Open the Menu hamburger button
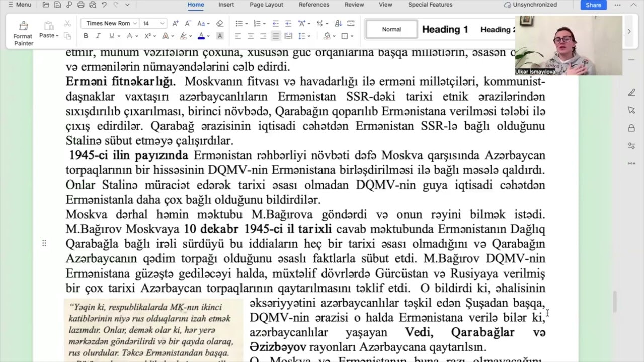 tap(20, 5)
